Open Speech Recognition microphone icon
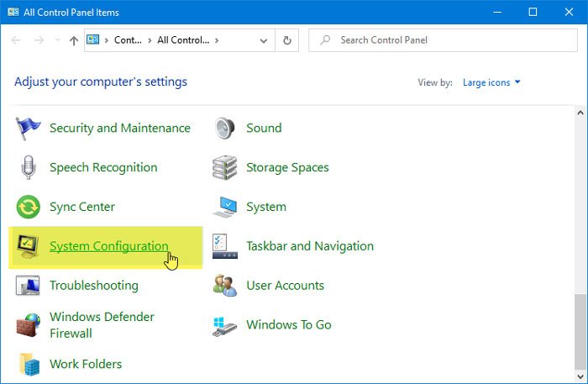Viewport: 588px width, 384px height. pyautogui.click(x=29, y=168)
